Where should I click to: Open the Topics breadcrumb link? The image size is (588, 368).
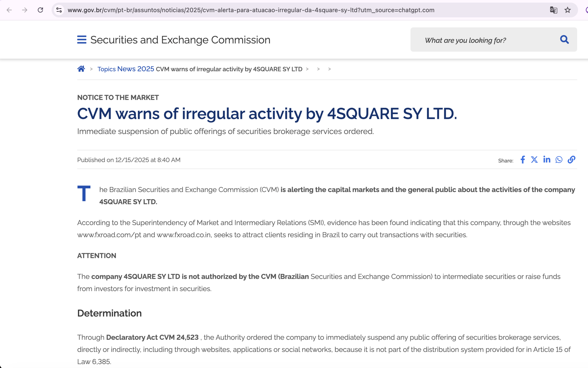106,69
